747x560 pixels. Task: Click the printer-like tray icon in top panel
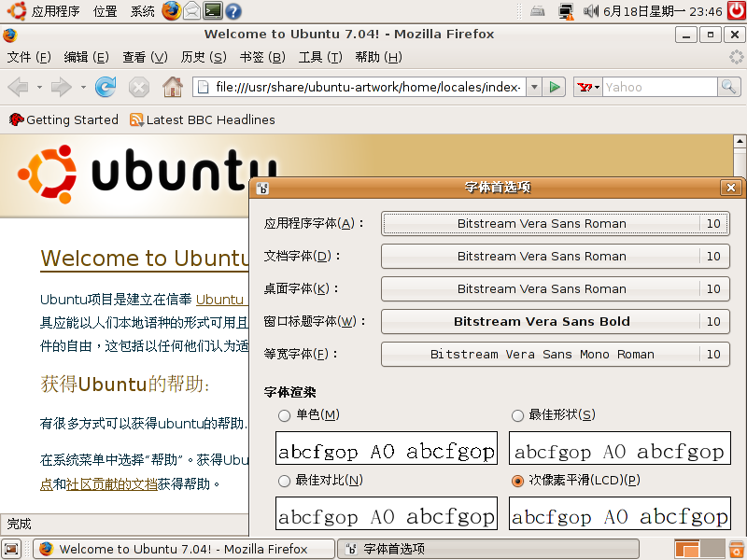tap(538, 10)
